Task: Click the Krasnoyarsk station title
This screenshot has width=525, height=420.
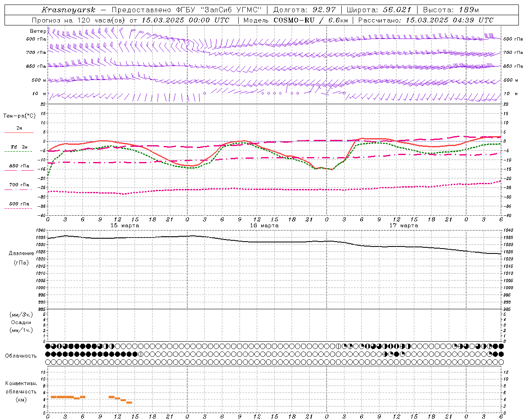Action: 68,10
